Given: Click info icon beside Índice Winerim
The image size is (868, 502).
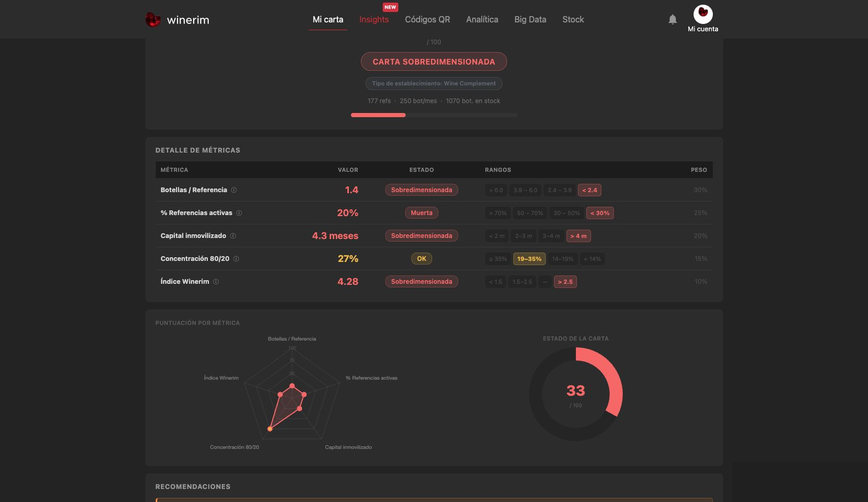Looking at the screenshot, I should [x=216, y=282].
